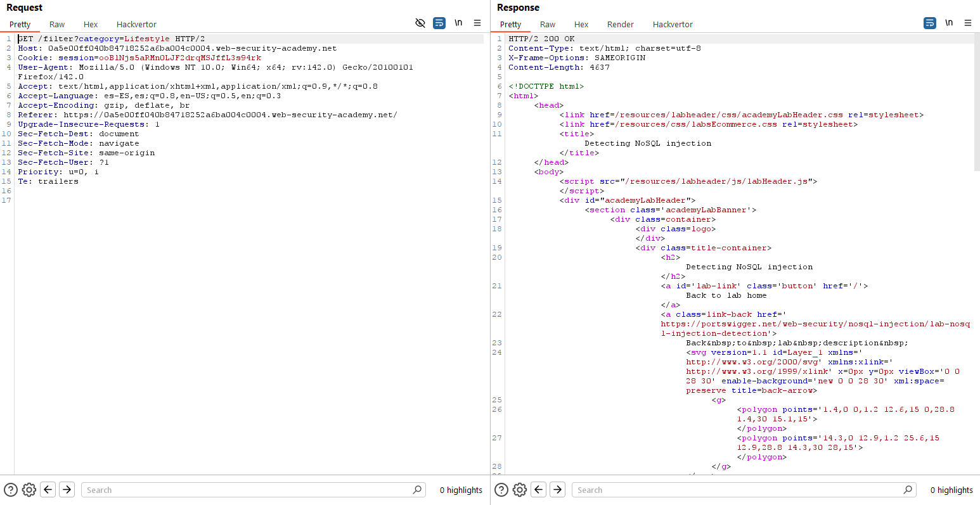
Task: Toggle the hide-eye icon in Request panel
Action: [x=420, y=23]
